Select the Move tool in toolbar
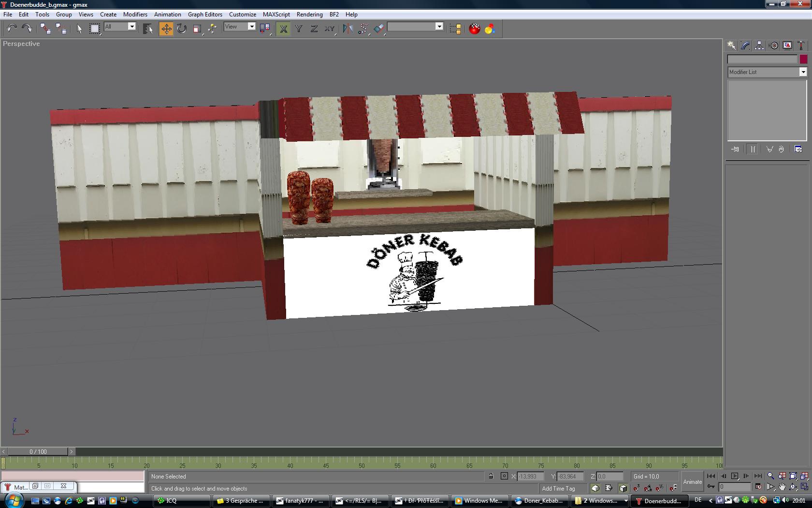The height and width of the screenshot is (508, 812). [x=166, y=29]
